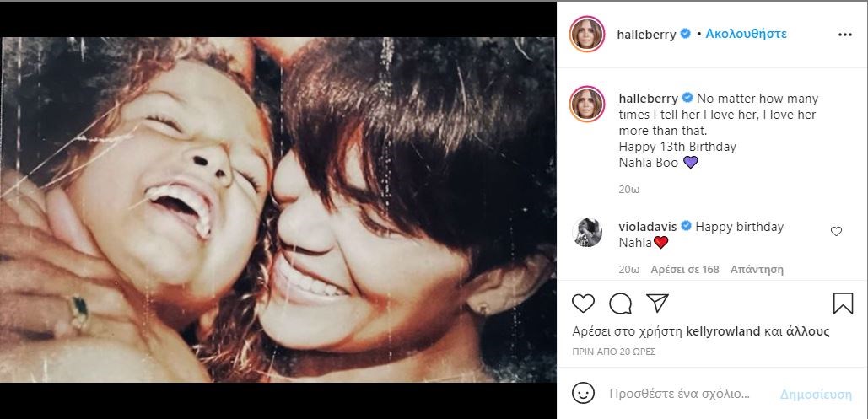Open halleberry username in the header
Screen dimensions: 868x419
[647, 35]
